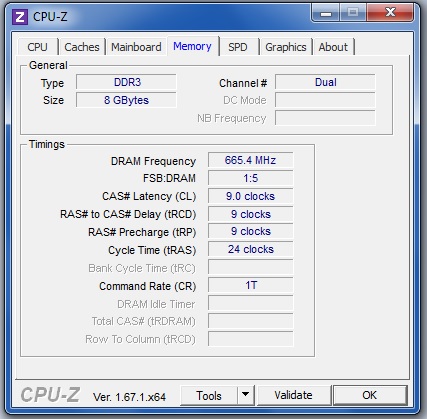Click the Tools button
Screen dimensions: 427x419
pyautogui.click(x=209, y=396)
